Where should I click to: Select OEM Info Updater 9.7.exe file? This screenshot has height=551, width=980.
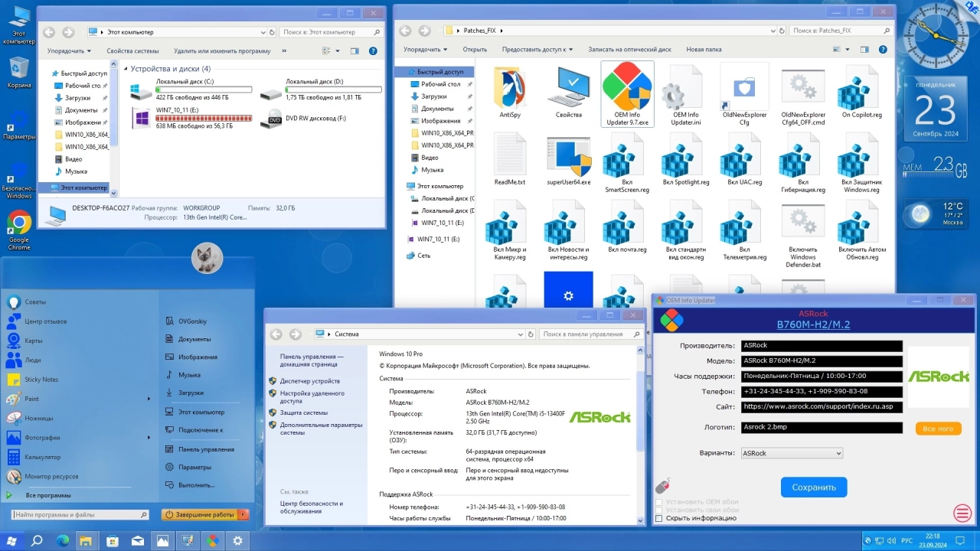627,95
